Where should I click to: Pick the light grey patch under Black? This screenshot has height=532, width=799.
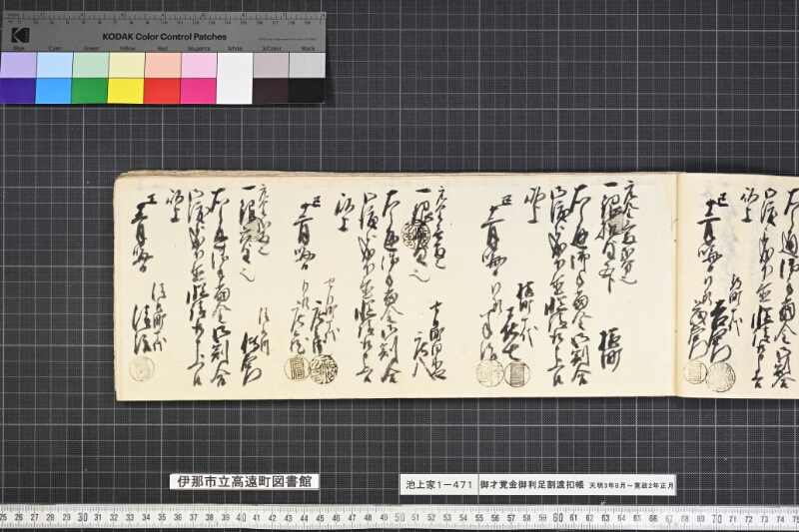pos(308,65)
